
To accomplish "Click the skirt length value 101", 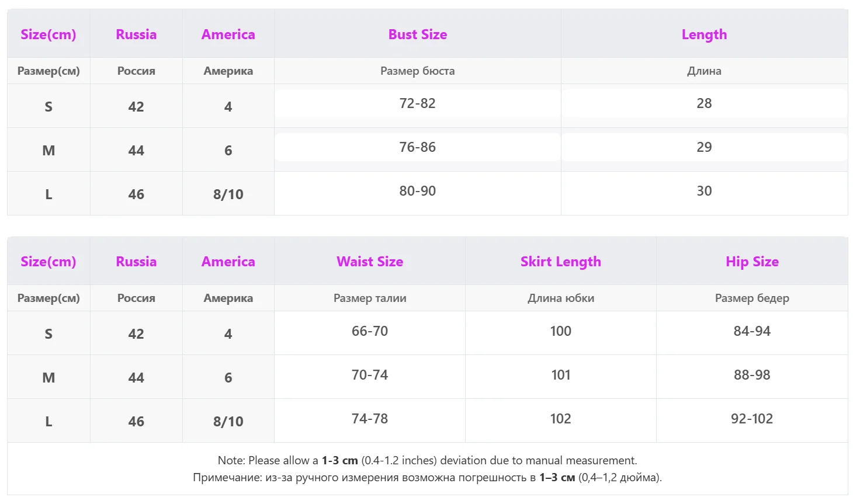I will tap(561, 375).
